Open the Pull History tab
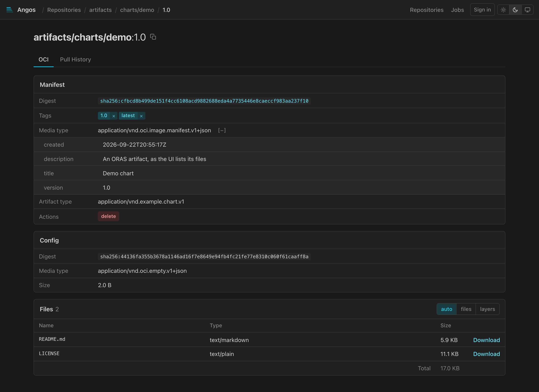Image resolution: width=539 pixels, height=392 pixels. coord(75,59)
